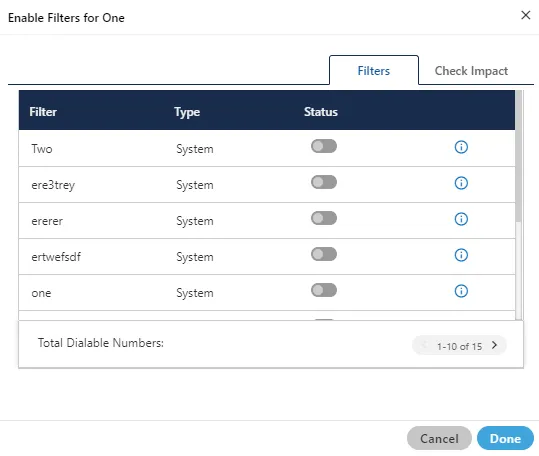Click the '1-10 of 15' page indicator
539x456 pixels.
pyautogui.click(x=459, y=346)
